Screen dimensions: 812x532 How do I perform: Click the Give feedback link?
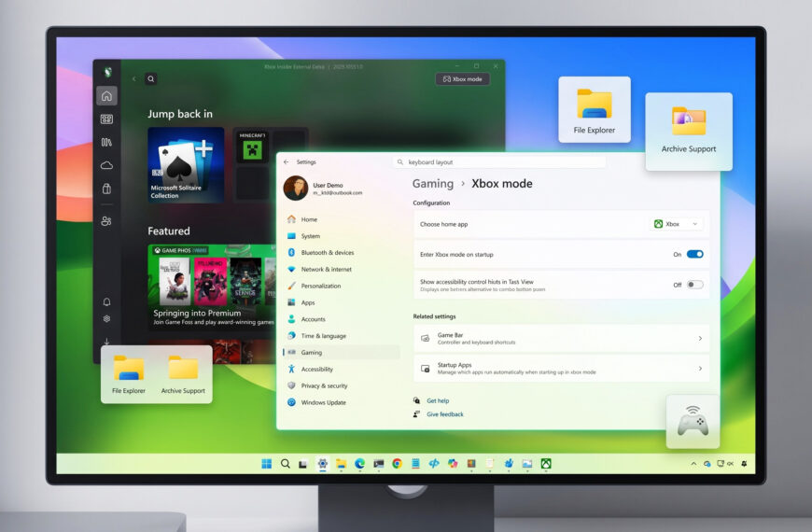445,413
